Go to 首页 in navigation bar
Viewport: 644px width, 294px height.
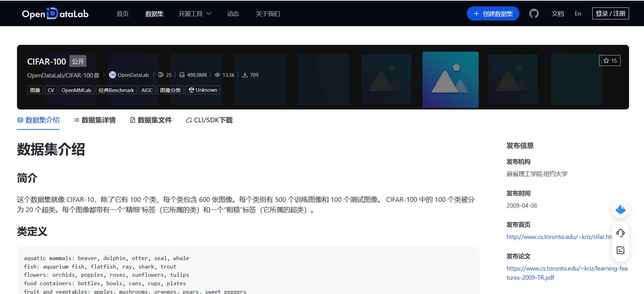(x=122, y=14)
